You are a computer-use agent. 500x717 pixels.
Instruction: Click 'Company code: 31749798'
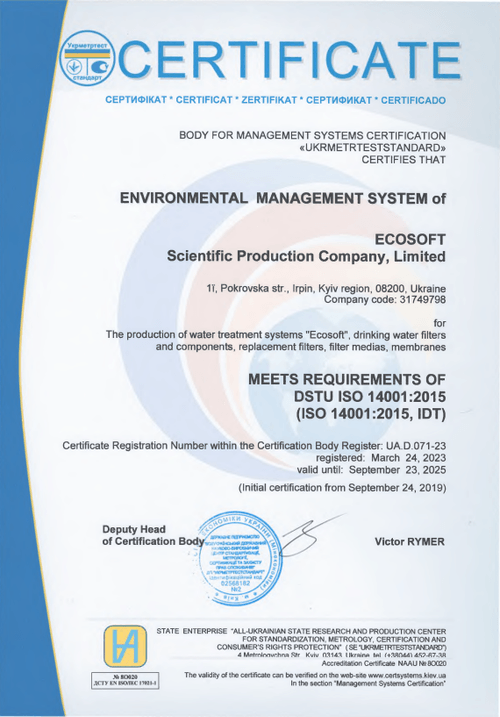[x=385, y=300]
